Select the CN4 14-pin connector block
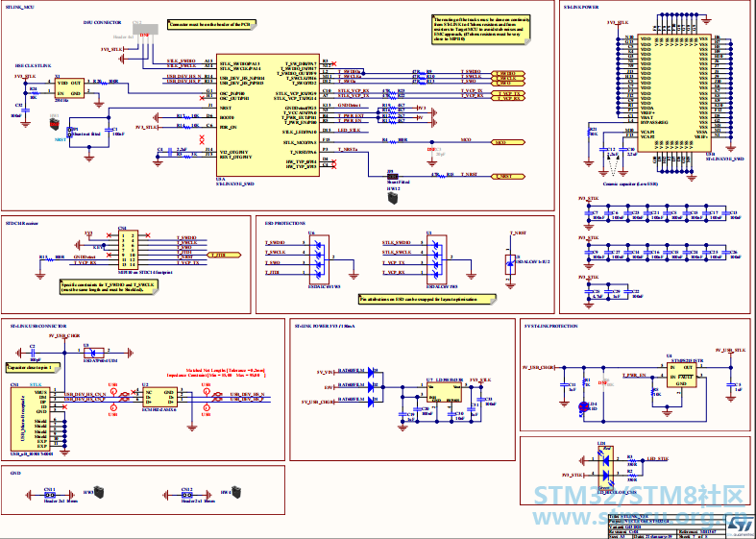 (x=129, y=250)
